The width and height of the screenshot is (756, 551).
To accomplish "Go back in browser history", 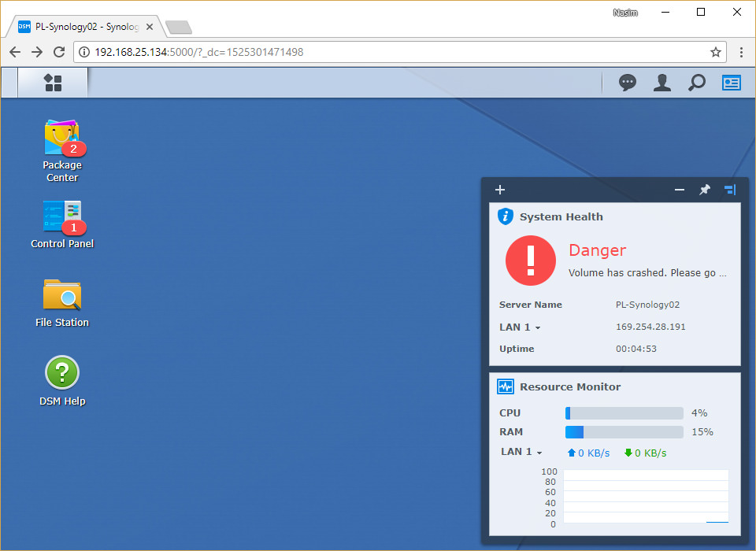I will [x=15, y=52].
